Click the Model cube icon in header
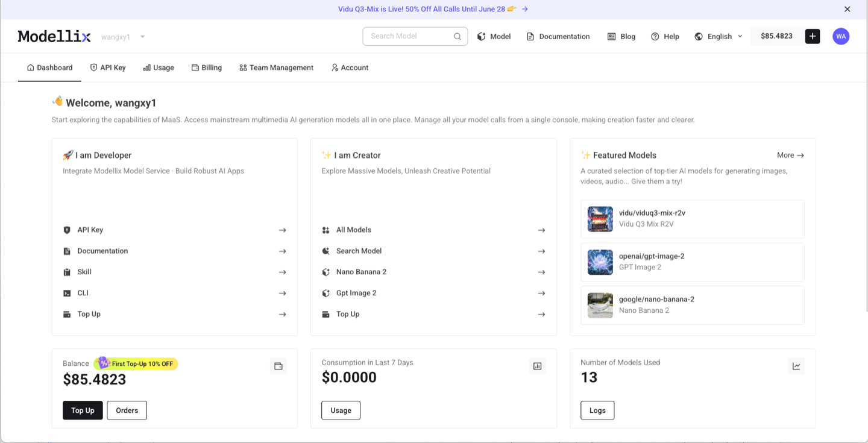Image resolution: width=868 pixels, height=443 pixels. point(481,37)
